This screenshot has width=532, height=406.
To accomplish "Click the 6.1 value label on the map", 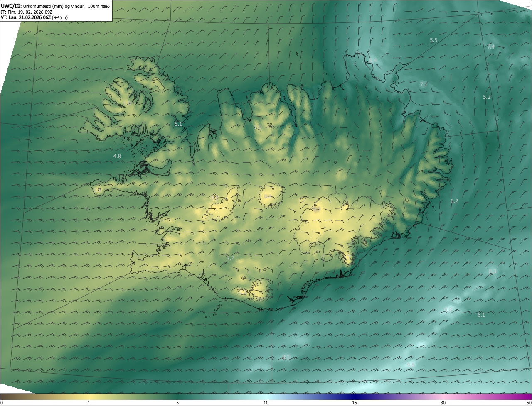I will tap(481, 315).
